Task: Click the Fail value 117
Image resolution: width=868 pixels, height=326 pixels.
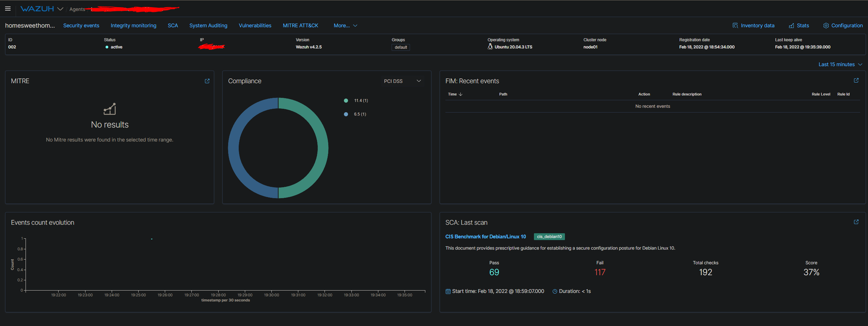Action: point(600,272)
